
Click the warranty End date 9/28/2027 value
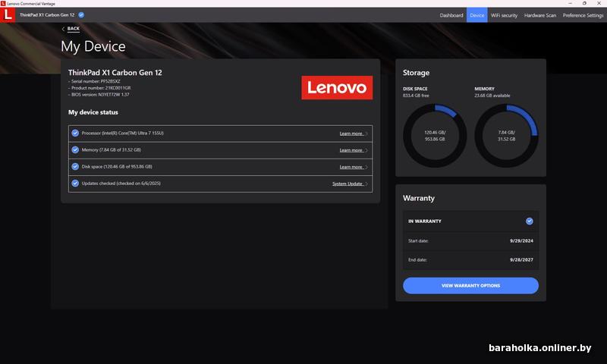tap(521, 260)
